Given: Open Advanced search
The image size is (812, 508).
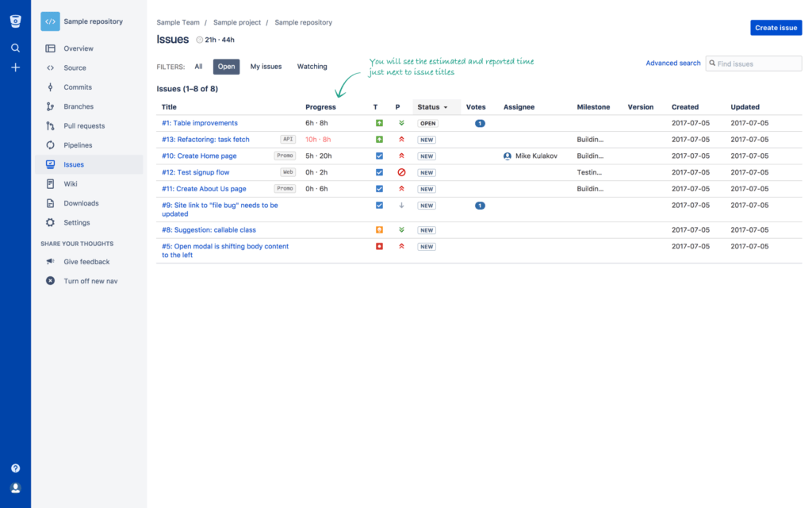Looking at the screenshot, I should pyautogui.click(x=672, y=63).
